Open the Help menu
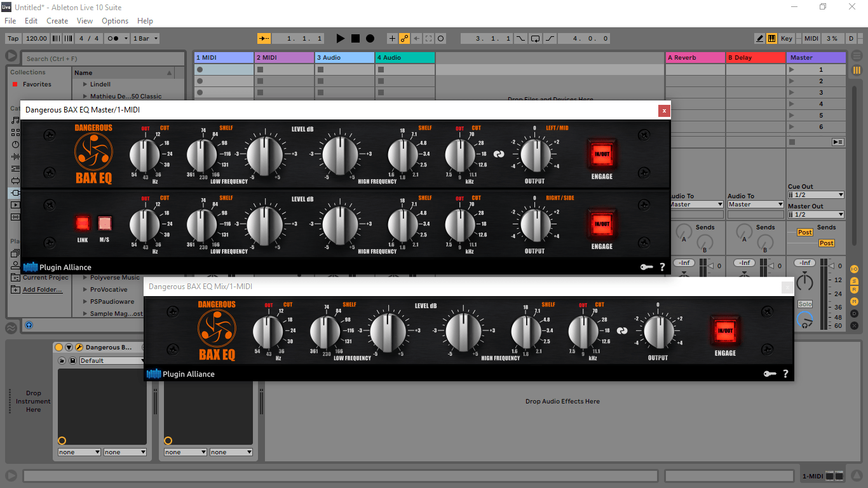868x488 pixels. click(x=146, y=21)
